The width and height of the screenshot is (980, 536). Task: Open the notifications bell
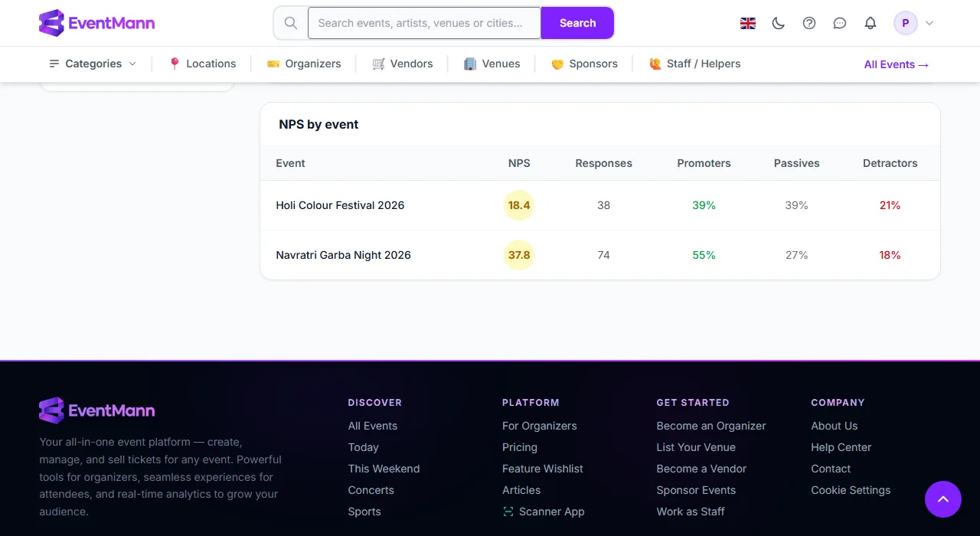click(x=871, y=23)
